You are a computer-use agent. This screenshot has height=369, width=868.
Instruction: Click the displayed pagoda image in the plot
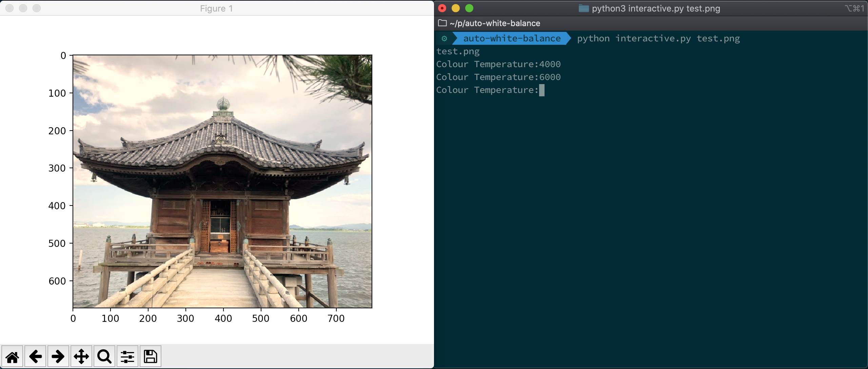click(x=222, y=181)
